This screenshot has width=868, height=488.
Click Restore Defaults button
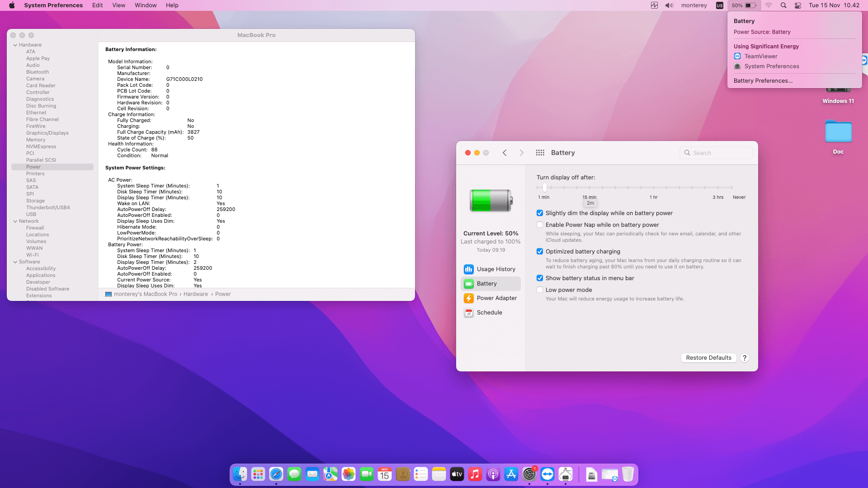pos(708,358)
